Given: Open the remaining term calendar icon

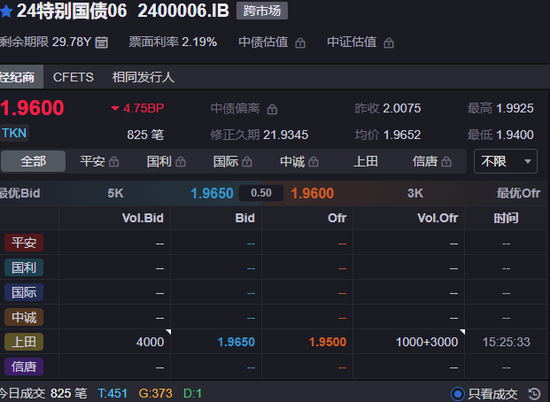Looking at the screenshot, I should [x=101, y=42].
